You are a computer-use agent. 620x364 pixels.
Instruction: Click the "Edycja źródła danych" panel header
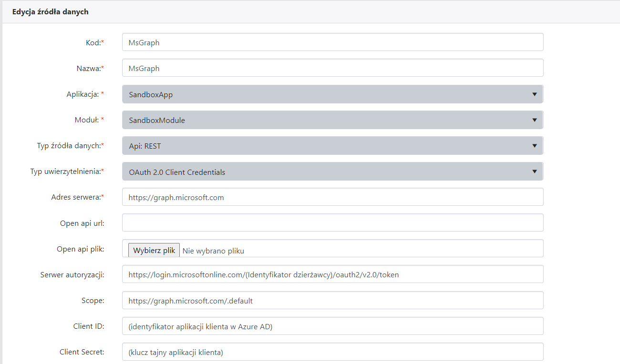50,12
